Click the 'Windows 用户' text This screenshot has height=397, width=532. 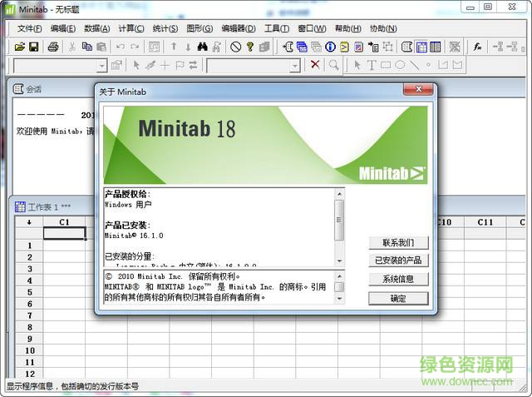coord(128,205)
